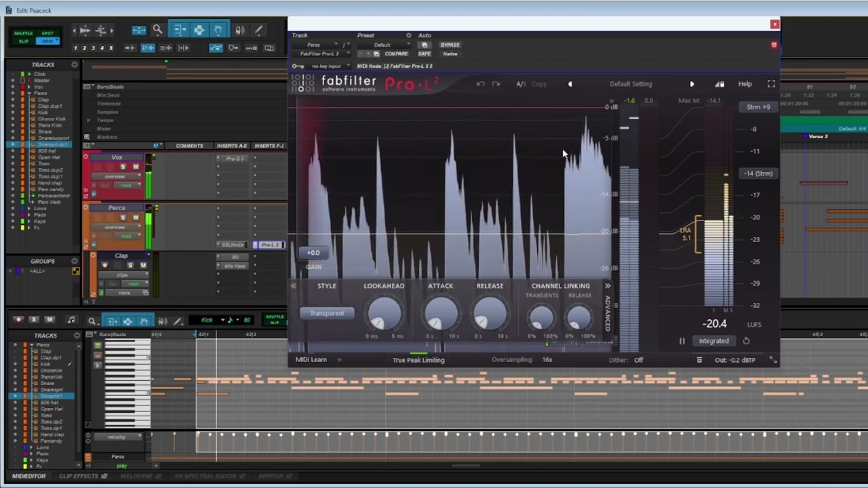Adjust the Release knob
Image resolution: width=868 pixels, height=488 pixels.
click(x=490, y=313)
